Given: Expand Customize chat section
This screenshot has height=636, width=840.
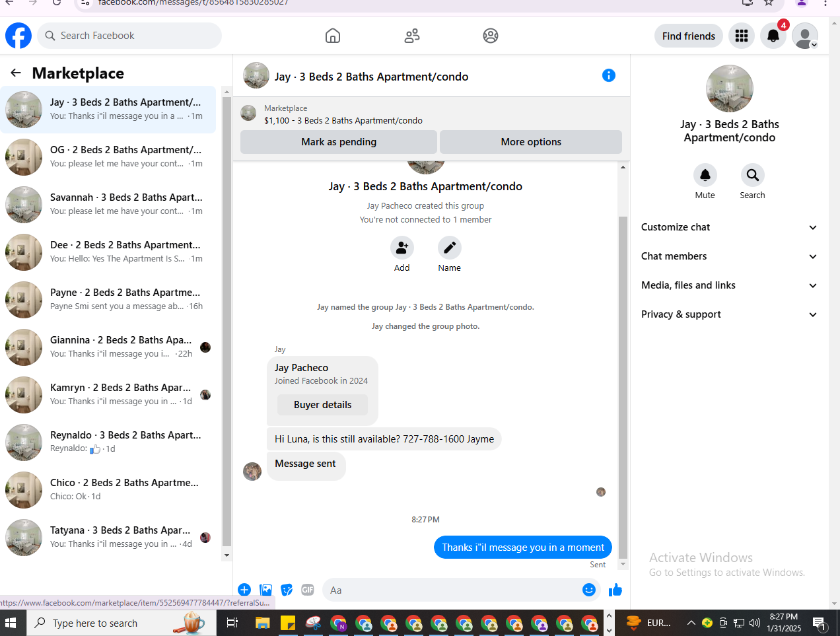Looking at the screenshot, I should (x=729, y=227).
